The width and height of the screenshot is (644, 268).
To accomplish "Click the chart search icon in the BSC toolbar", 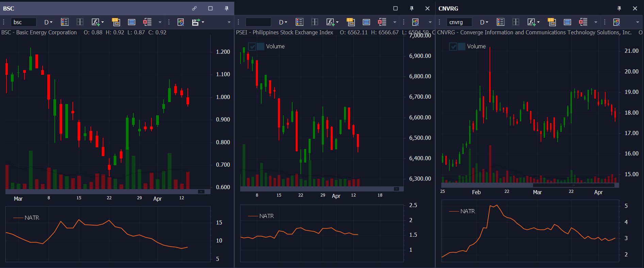I will point(181,22).
